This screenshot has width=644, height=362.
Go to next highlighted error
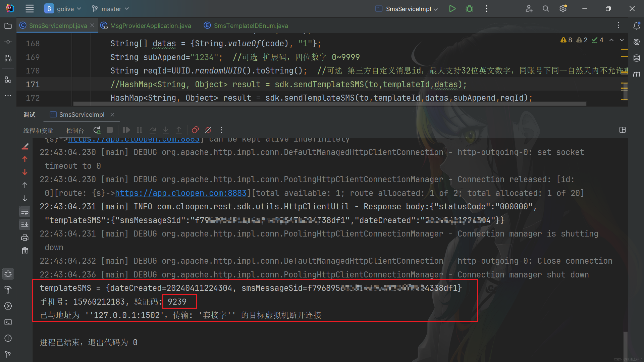622,40
